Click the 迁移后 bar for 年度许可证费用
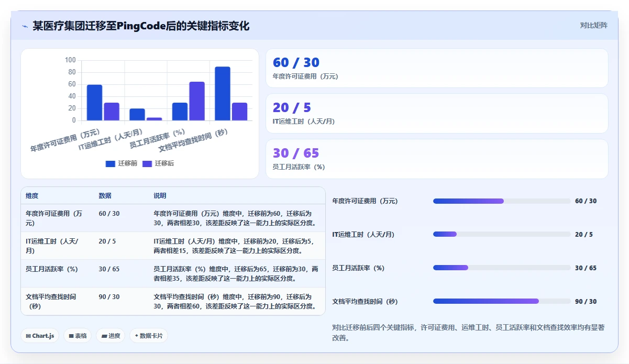629x364 pixels. (x=112, y=112)
